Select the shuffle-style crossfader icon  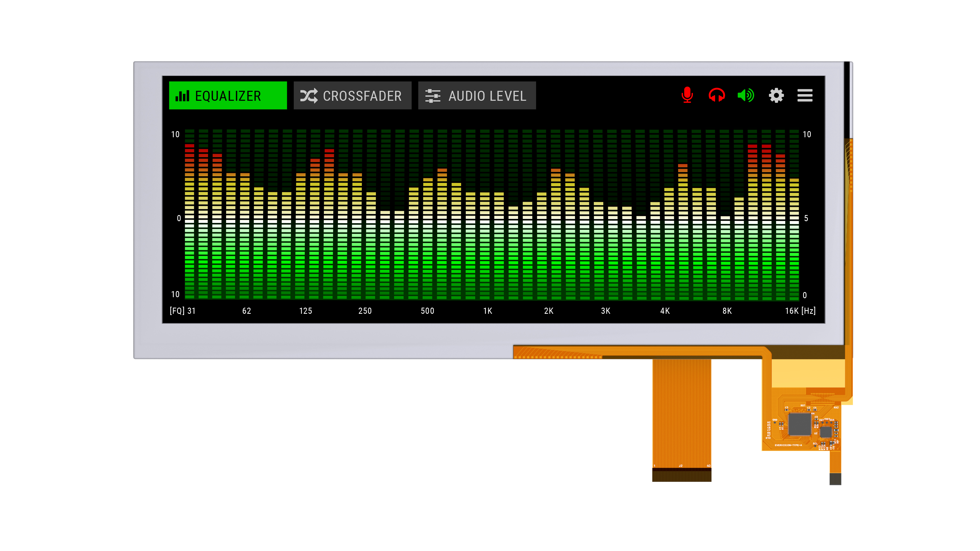tap(308, 96)
